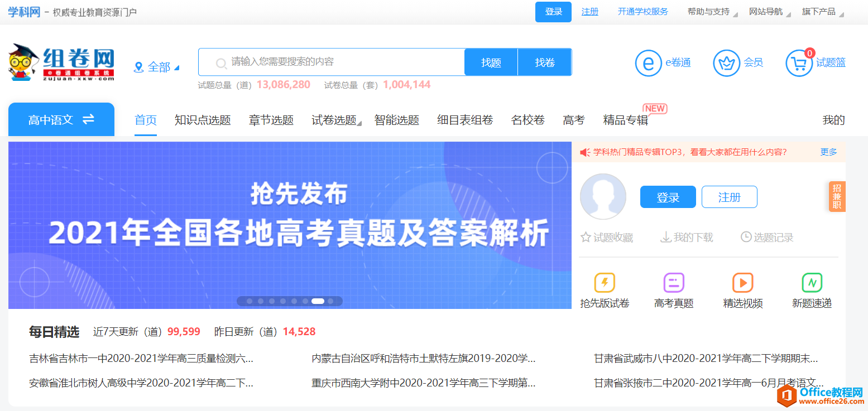Screen dimensions: 868x411
Task: Click 试卷总量 count 1,004,144
Action: pos(407,85)
